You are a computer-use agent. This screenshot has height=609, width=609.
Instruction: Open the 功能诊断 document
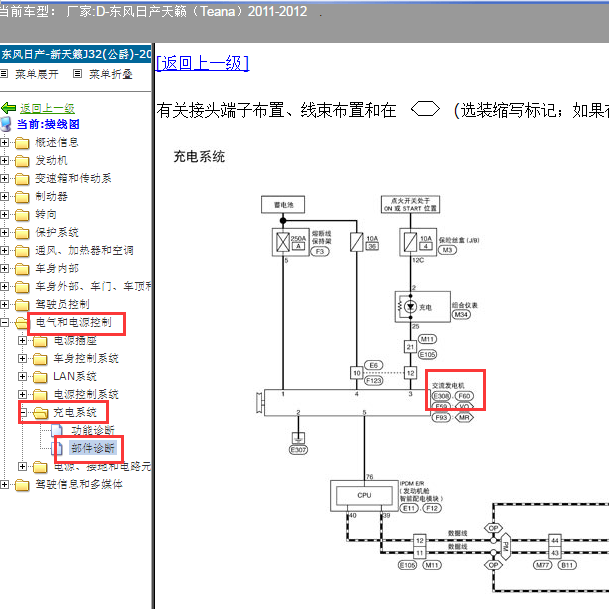tap(93, 430)
